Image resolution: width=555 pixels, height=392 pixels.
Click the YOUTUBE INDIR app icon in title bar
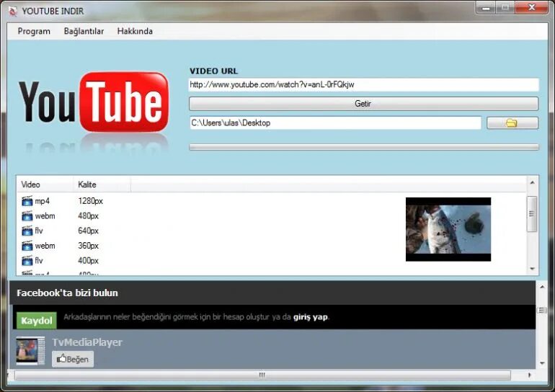point(12,12)
